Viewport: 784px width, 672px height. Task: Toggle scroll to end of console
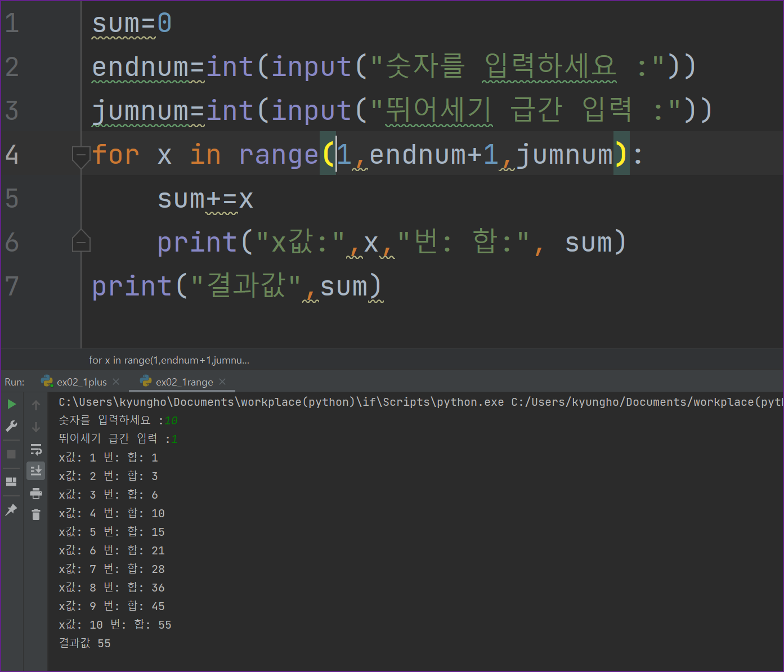(x=36, y=471)
